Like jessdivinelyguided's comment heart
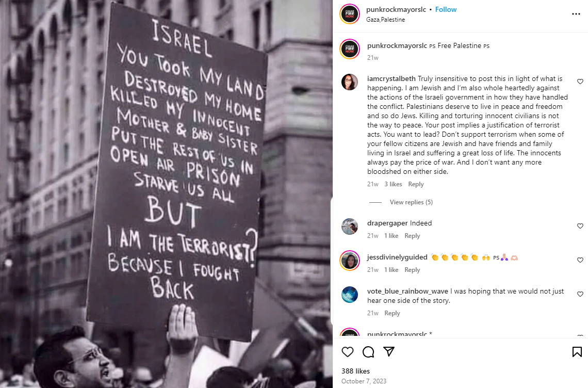The image size is (588, 388). pyautogui.click(x=580, y=260)
